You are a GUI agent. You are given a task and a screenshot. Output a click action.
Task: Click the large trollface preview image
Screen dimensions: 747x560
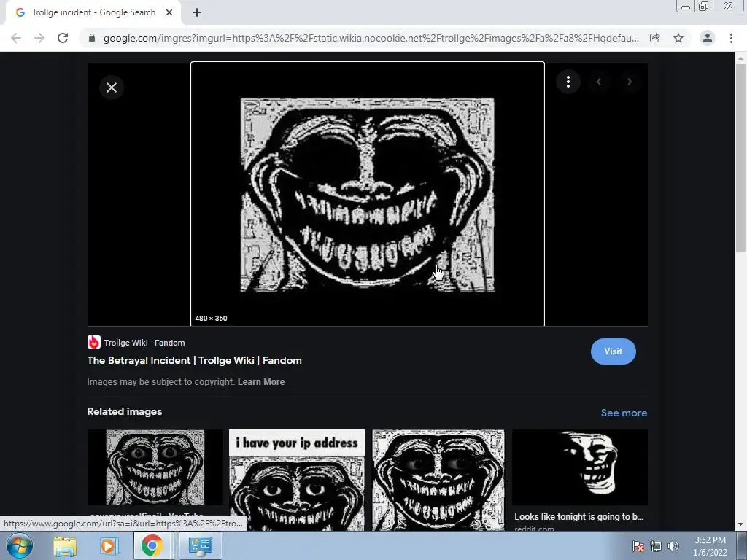pos(368,195)
